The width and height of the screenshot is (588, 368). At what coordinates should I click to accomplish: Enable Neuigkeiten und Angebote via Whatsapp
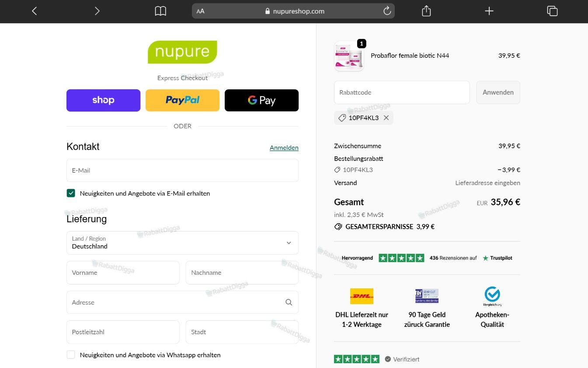click(71, 355)
